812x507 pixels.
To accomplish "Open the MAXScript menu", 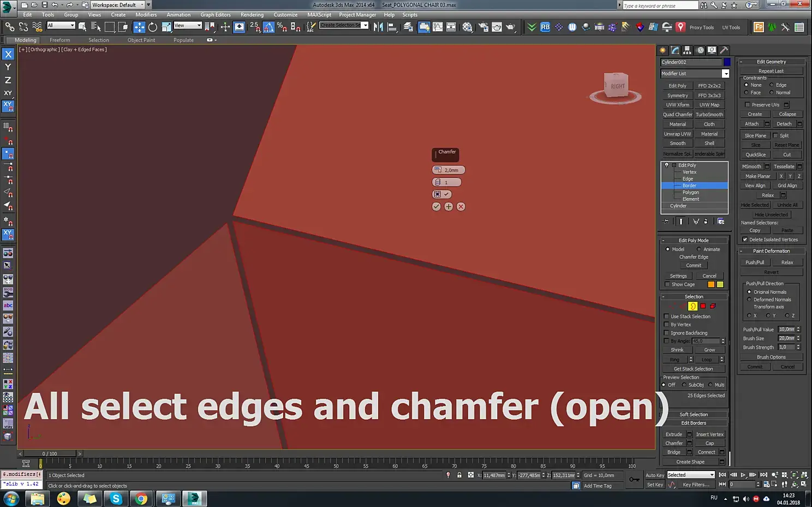I will pyautogui.click(x=319, y=15).
